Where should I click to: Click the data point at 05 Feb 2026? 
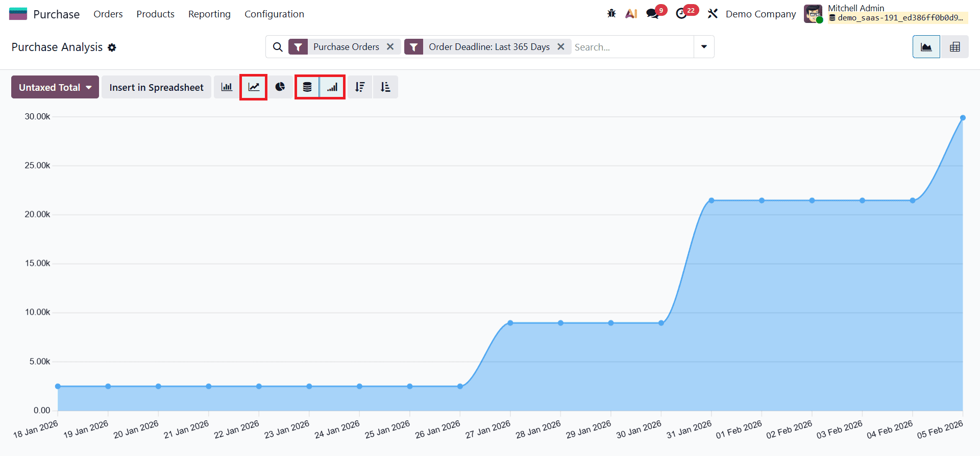pos(963,118)
